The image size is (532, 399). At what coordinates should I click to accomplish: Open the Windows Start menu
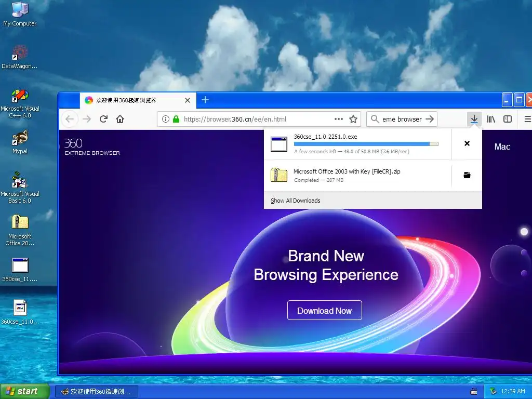(24, 391)
